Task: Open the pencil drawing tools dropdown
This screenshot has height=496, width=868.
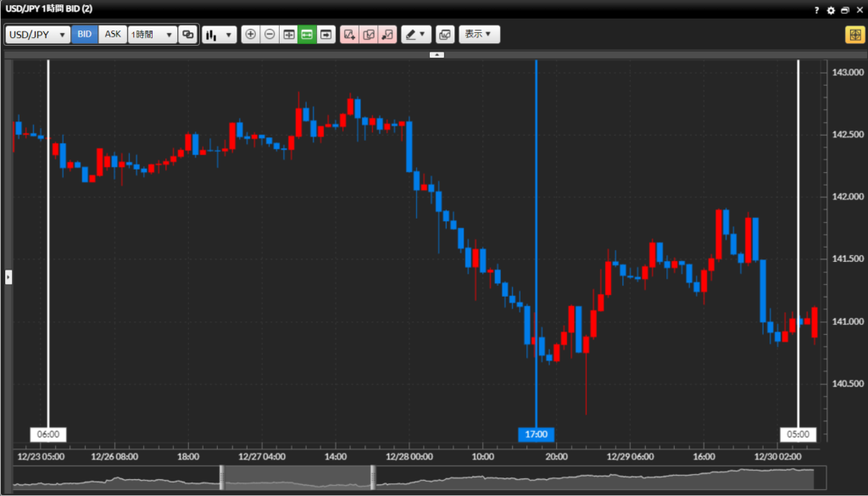Action: (x=416, y=35)
